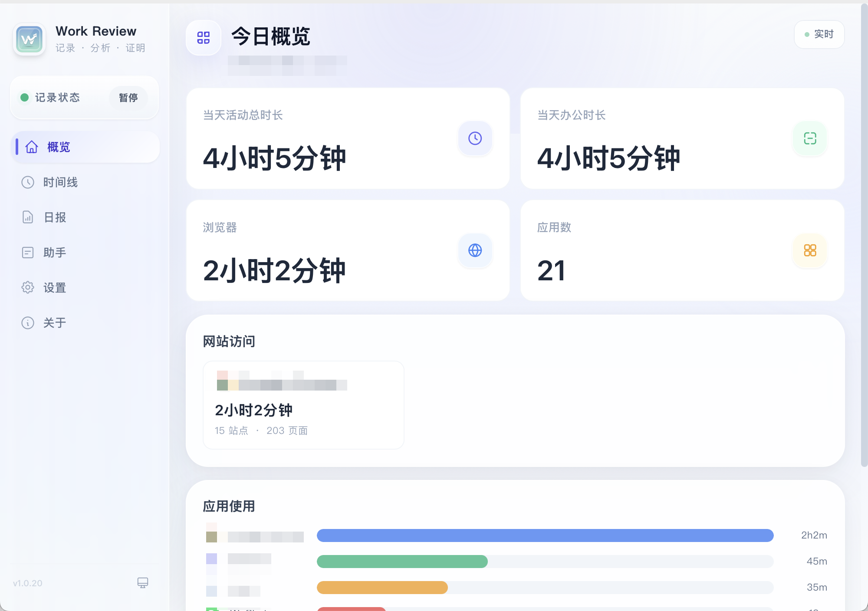Open the 今日概览 grid icon in header

(204, 38)
